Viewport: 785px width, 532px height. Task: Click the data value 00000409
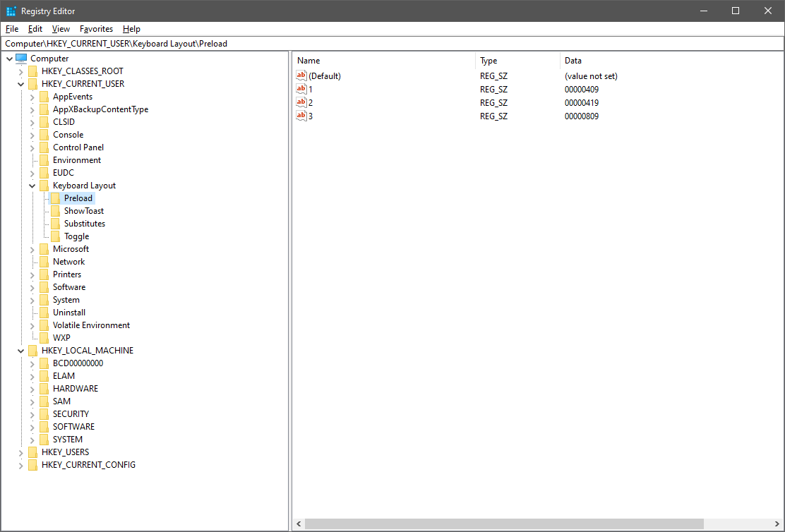[x=582, y=90]
